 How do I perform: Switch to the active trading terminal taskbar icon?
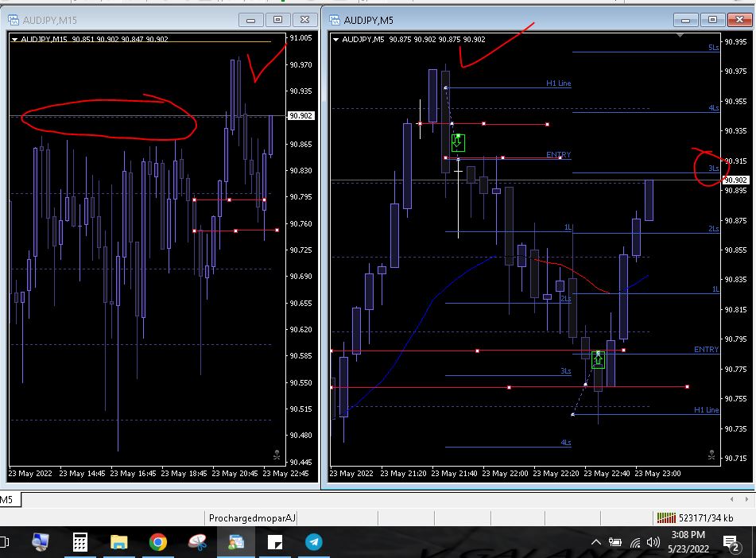[x=236, y=542]
